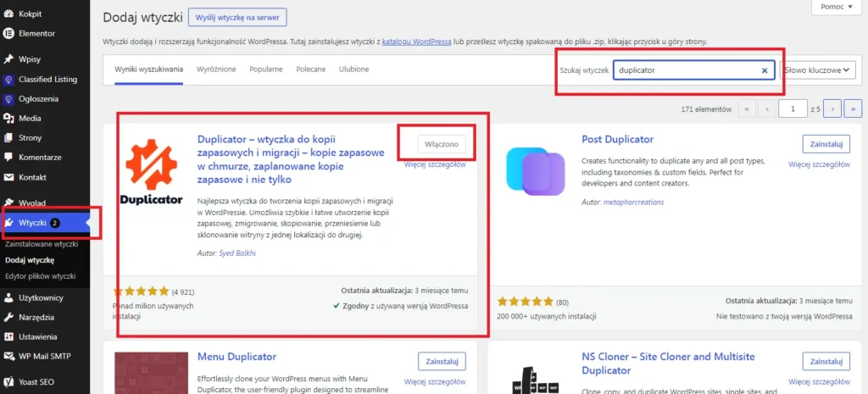Open NS Cloner Site Cloner title link
Screen dimensions: 868x394
pos(669,363)
